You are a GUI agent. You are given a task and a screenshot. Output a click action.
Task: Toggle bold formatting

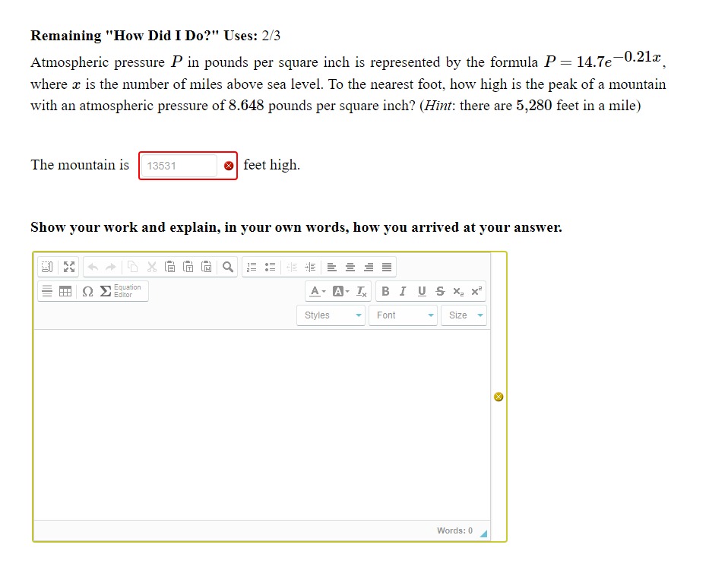385,291
